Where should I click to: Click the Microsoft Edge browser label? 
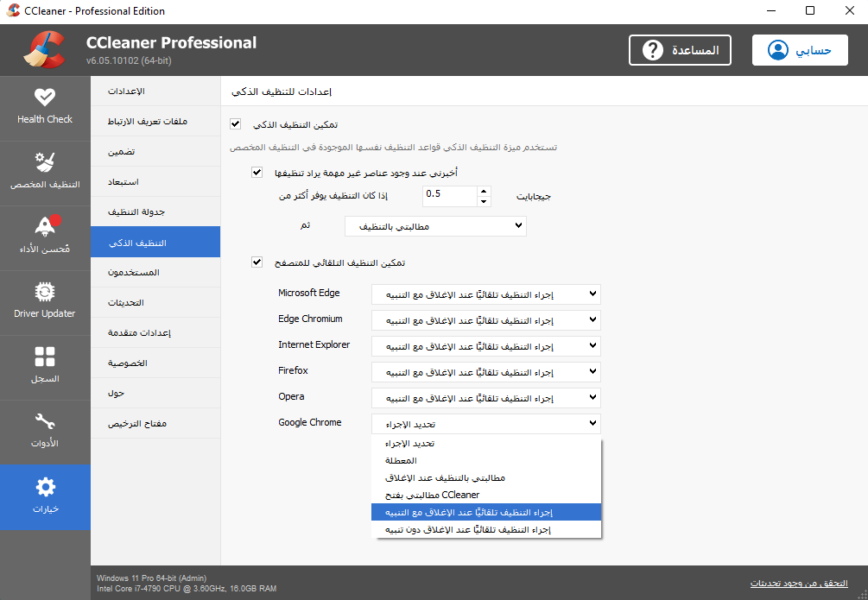pyautogui.click(x=309, y=293)
